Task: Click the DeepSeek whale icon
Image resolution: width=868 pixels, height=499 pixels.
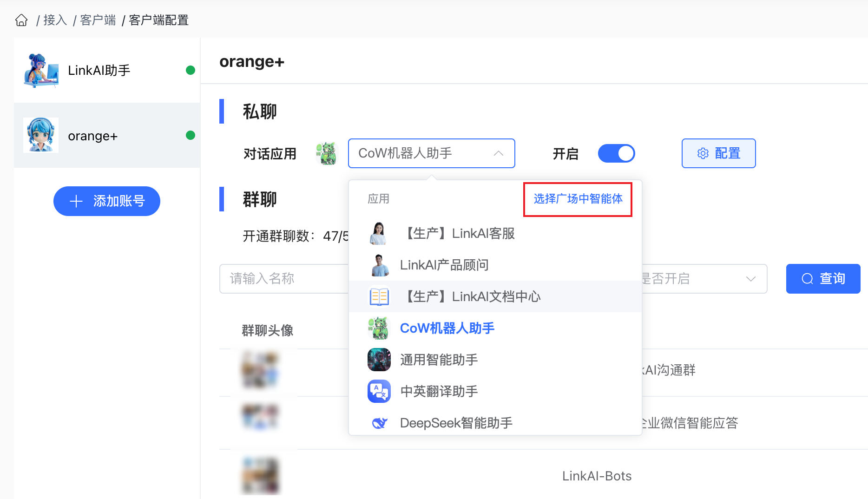Action: click(x=379, y=423)
